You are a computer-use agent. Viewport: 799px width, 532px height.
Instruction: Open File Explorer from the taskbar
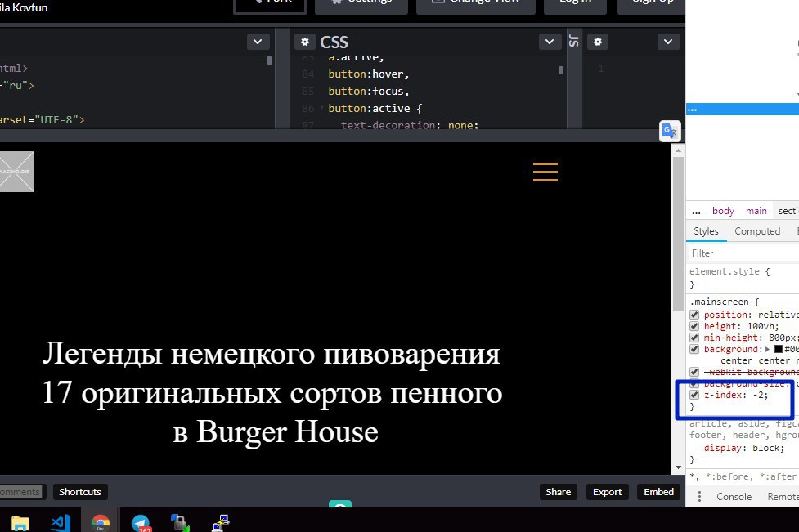[20, 523]
